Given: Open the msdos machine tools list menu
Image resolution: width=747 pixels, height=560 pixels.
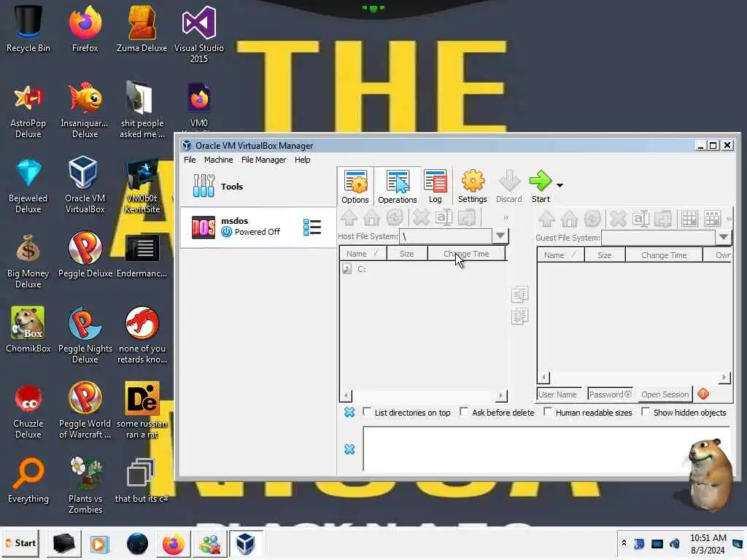Looking at the screenshot, I should coord(312,227).
